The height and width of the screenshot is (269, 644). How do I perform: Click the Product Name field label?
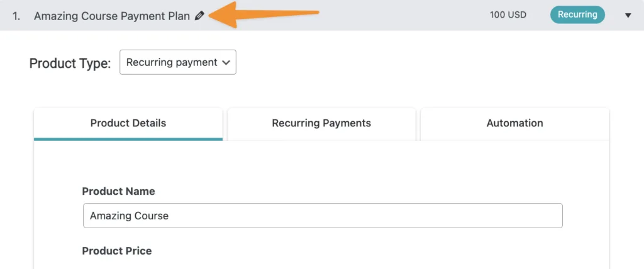118,191
